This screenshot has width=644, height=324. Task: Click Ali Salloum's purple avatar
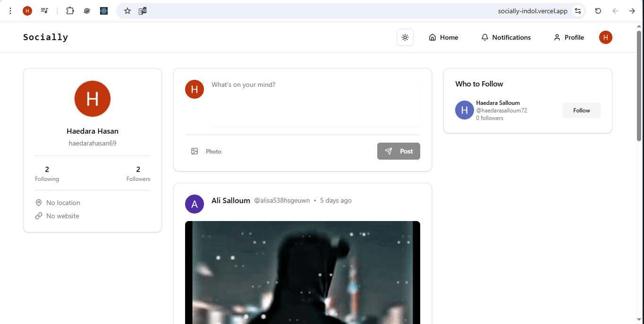coord(195,204)
